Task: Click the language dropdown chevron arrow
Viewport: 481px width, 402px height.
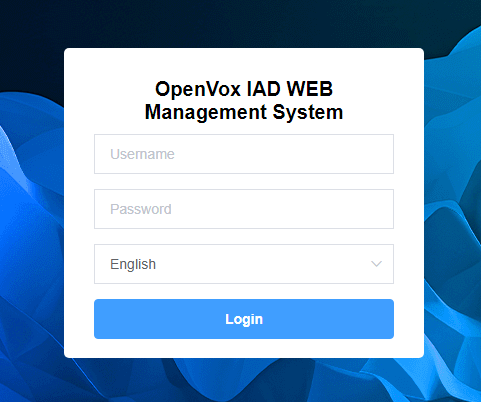Action: [x=376, y=264]
